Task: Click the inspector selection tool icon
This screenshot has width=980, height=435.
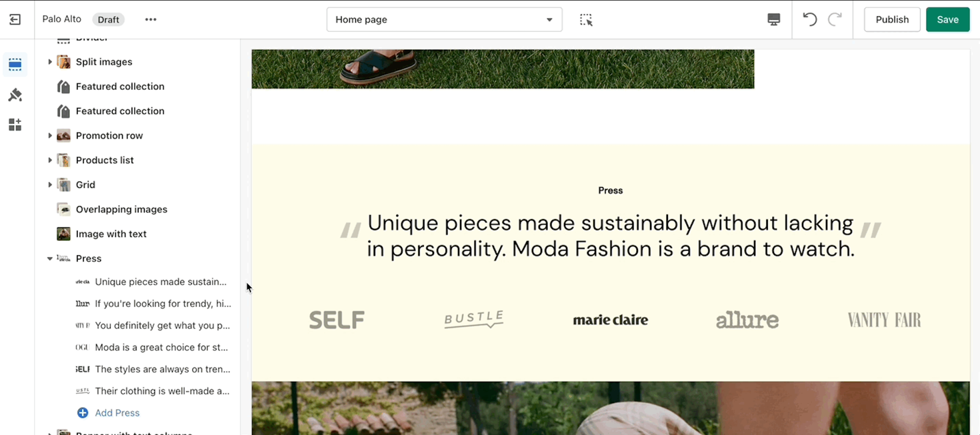Action: point(586,19)
